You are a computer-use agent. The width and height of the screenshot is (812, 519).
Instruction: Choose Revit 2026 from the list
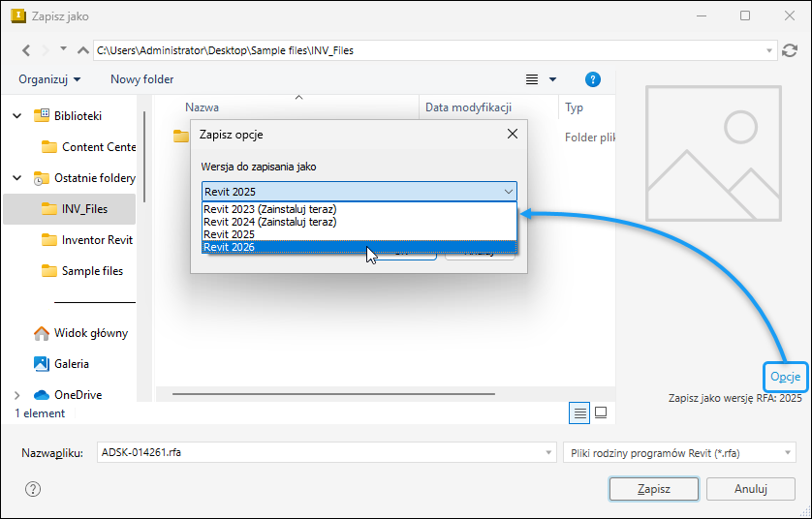pos(359,247)
